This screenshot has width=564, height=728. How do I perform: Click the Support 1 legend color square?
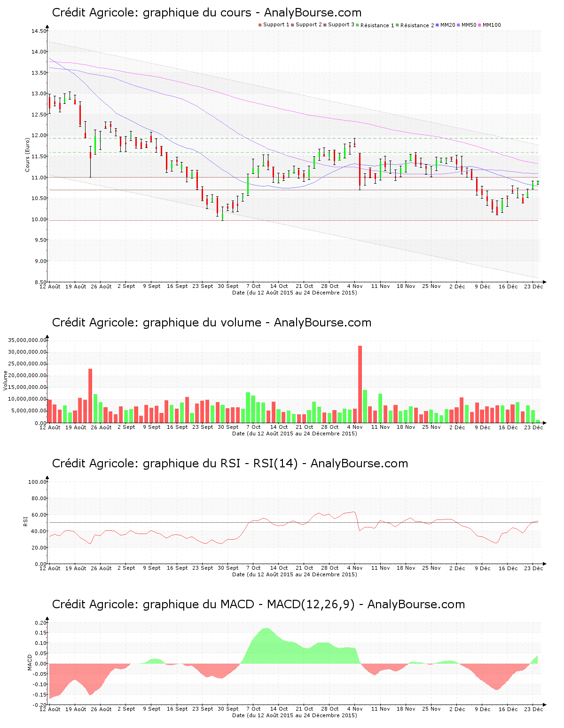point(260,25)
